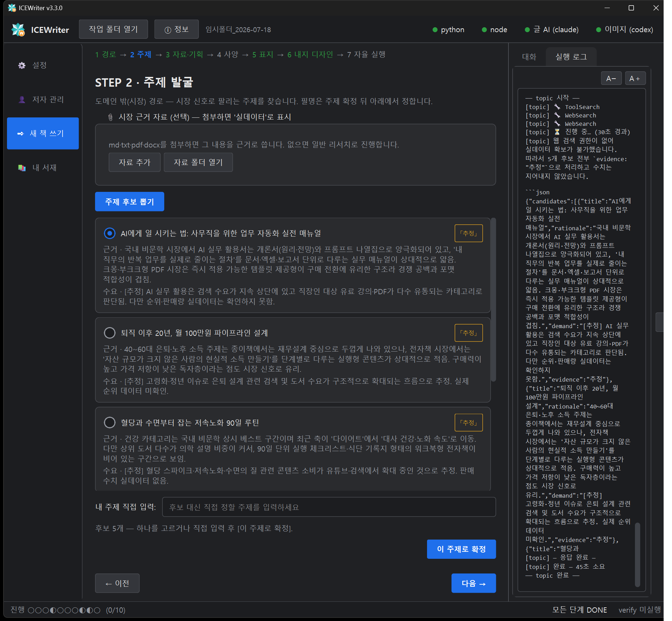Image resolution: width=672 pixels, height=621 pixels.
Task: Click the books icon next to 내 서재
Action: pyautogui.click(x=22, y=168)
